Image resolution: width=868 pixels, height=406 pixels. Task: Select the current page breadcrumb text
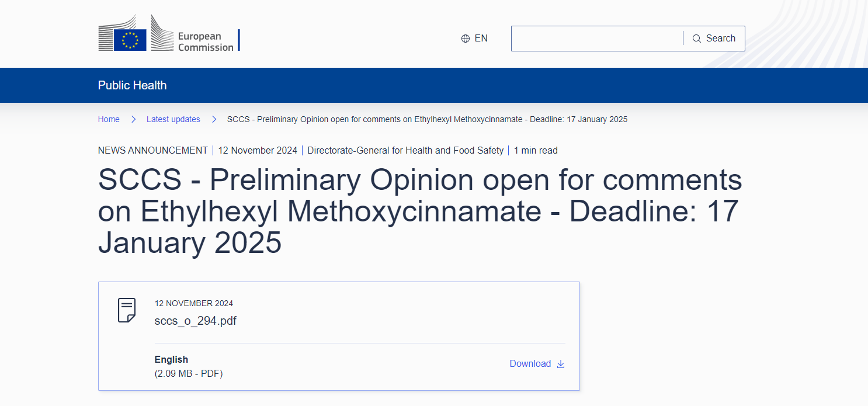coord(427,119)
